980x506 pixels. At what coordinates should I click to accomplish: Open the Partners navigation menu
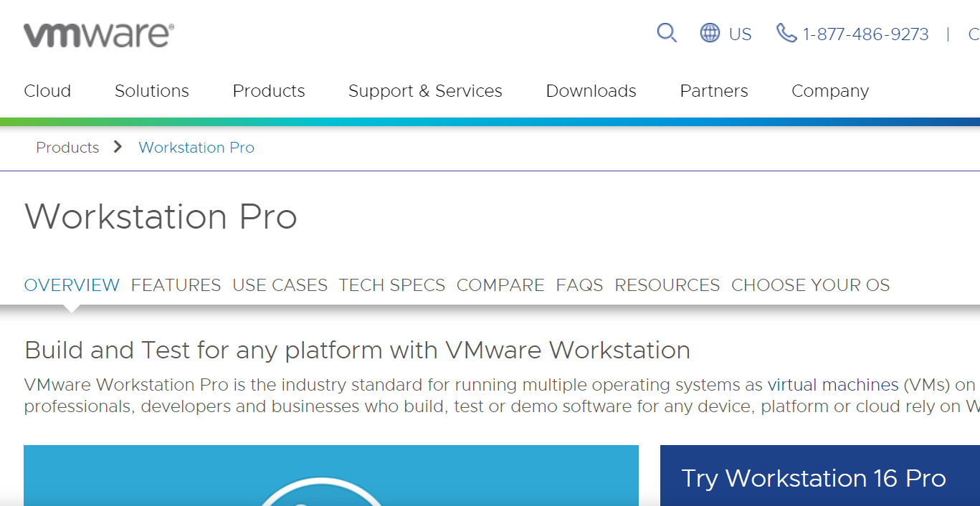(x=713, y=91)
